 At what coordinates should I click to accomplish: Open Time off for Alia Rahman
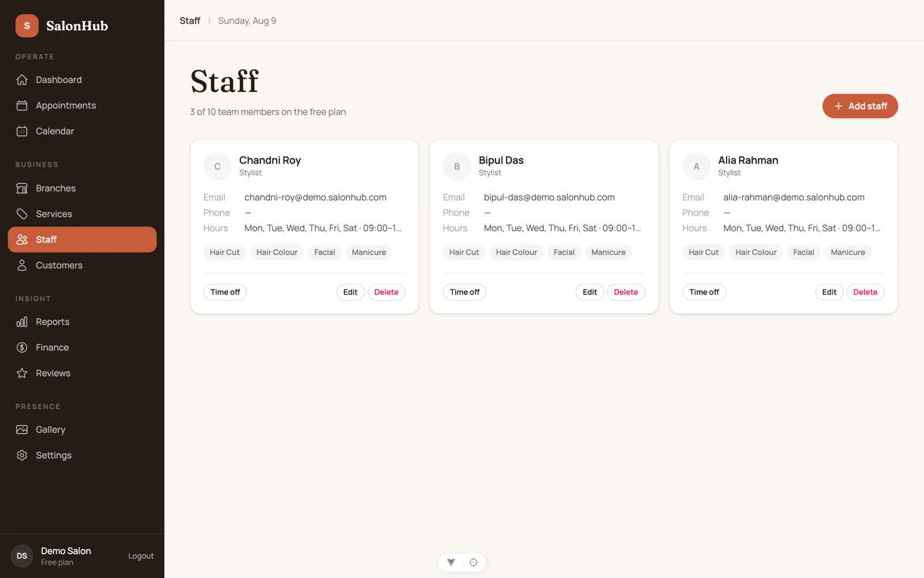tap(704, 292)
